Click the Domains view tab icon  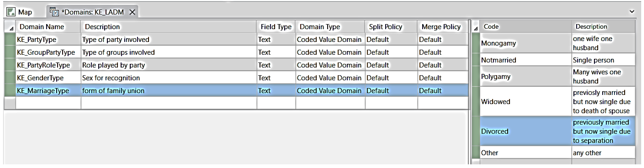tap(54, 12)
